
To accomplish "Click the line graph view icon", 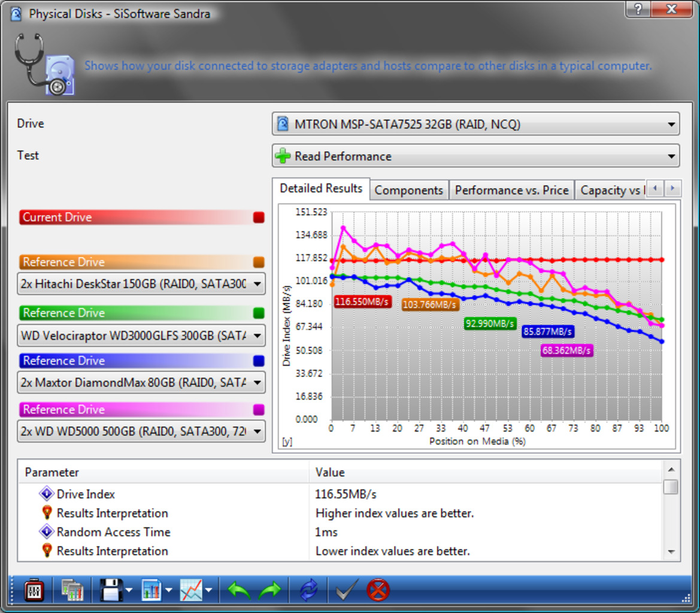I will pos(191,591).
